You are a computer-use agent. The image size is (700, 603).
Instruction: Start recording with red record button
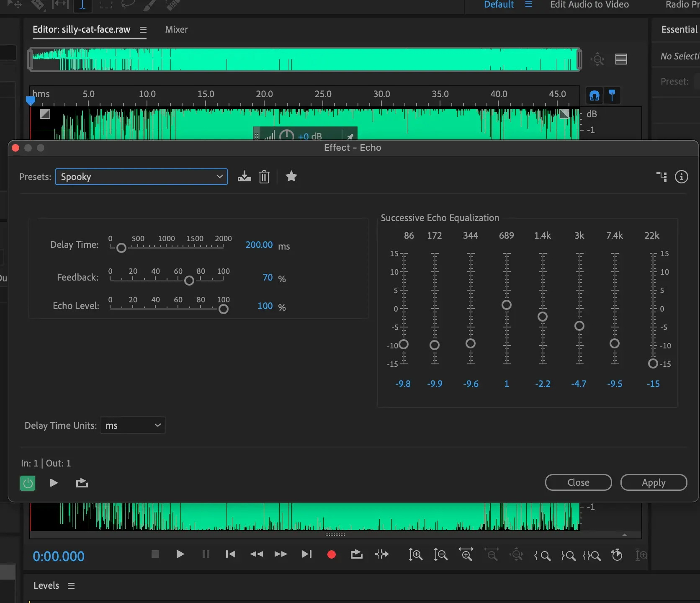(x=332, y=554)
